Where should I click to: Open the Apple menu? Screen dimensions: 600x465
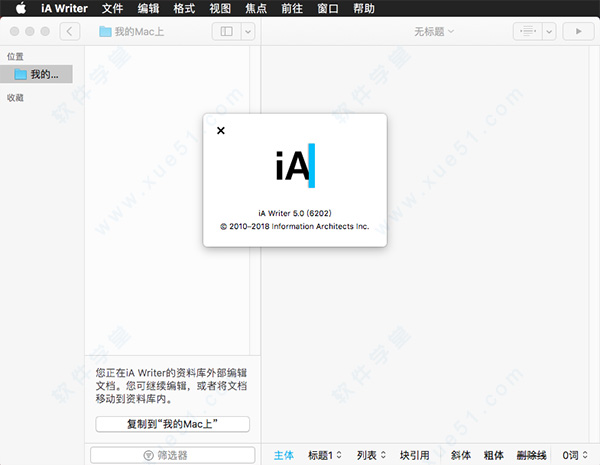coord(21,8)
